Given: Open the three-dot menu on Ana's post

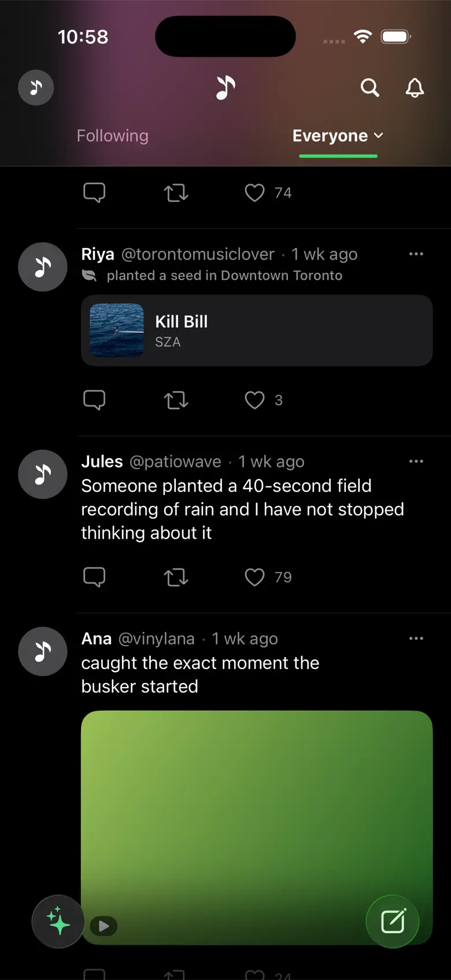Looking at the screenshot, I should tap(416, 639).
